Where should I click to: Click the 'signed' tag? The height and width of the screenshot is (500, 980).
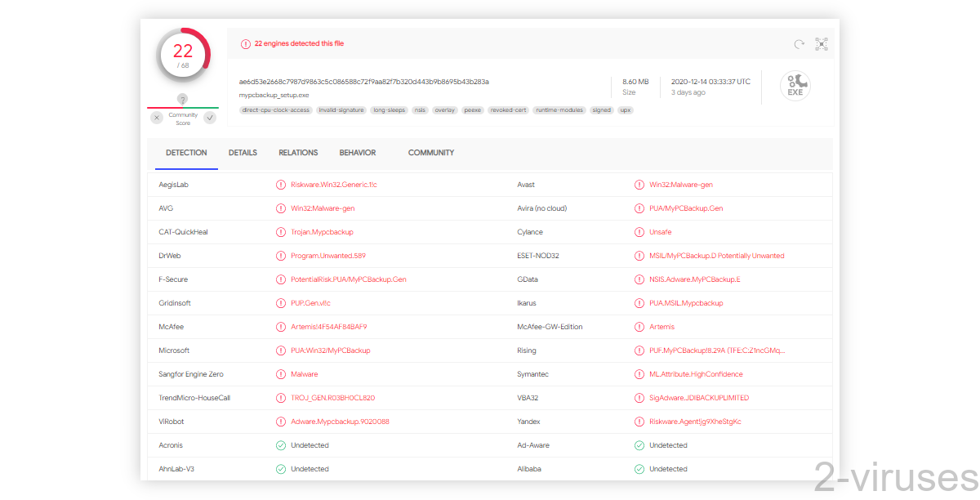pyautogui.click(x=602, y=110)
